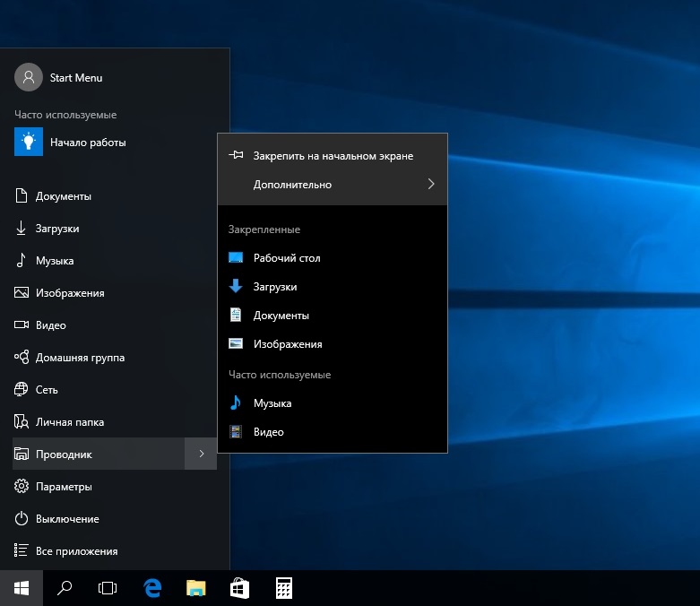Click the Рабочий стол desktop icon in jump list

236,257
